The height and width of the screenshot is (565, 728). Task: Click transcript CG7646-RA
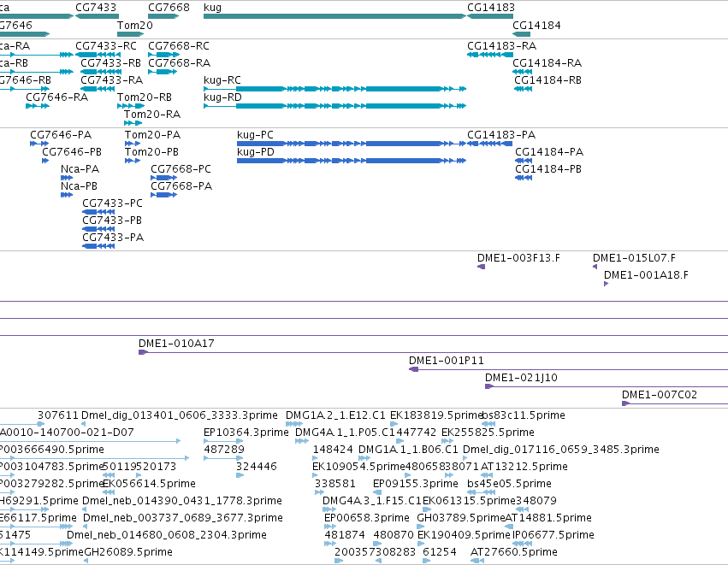pos(38,106)
